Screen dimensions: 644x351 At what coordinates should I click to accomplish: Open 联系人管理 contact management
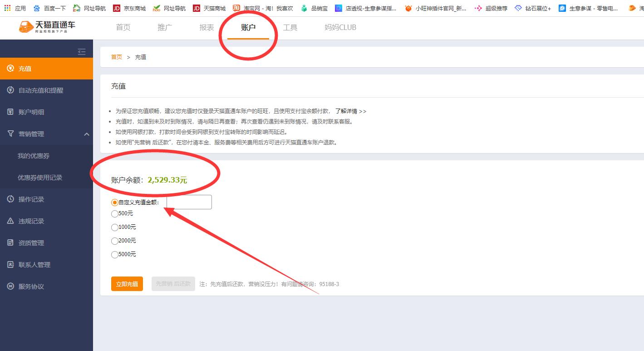pyautogui.click(x=35, y=264)
